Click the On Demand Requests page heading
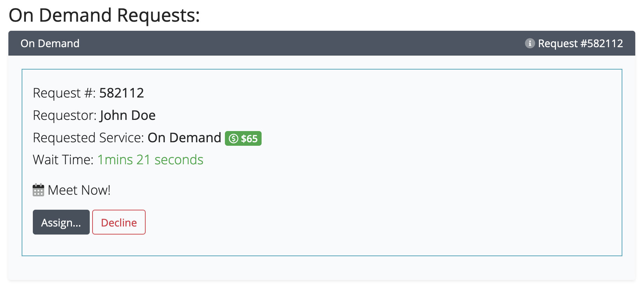 coord(104,15)
